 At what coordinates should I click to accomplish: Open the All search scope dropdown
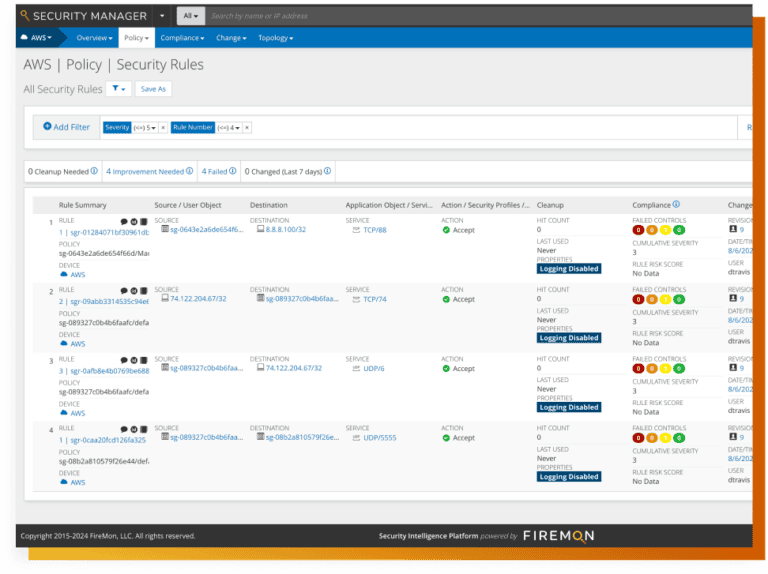pyautogui.click(x=189, y=16)
